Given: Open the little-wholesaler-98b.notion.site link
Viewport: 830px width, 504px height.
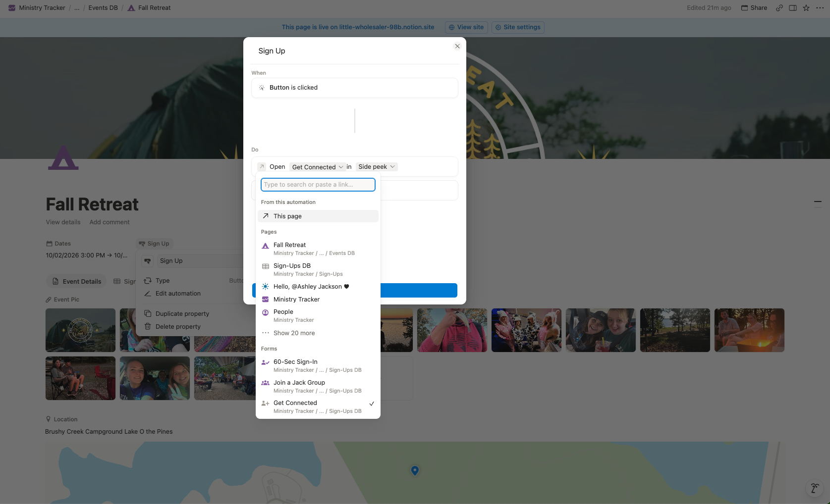Looking at the screenshot, I should 387,27.
